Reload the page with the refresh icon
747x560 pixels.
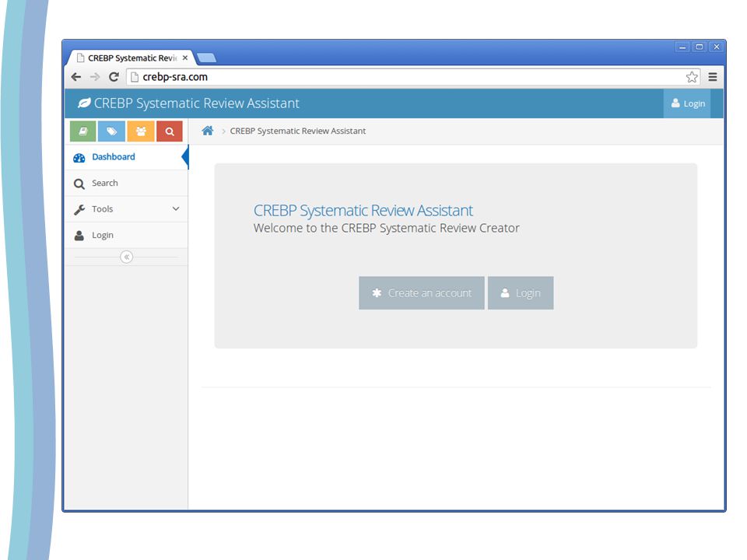114,77
